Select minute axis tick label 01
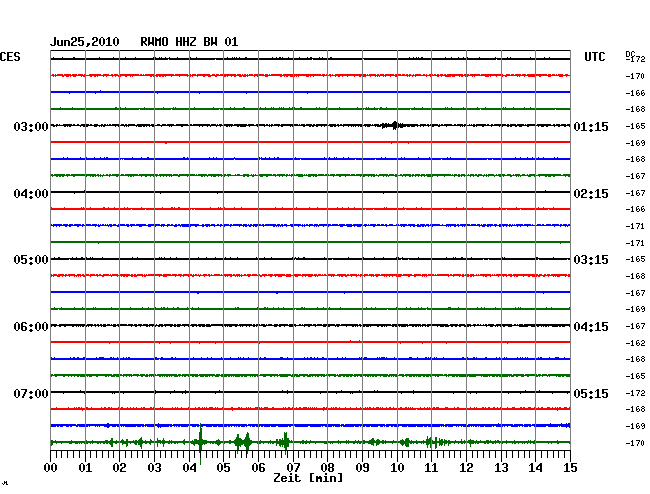Screen dimensions: 650x494 pyautogui.click(x=85, y=468)
